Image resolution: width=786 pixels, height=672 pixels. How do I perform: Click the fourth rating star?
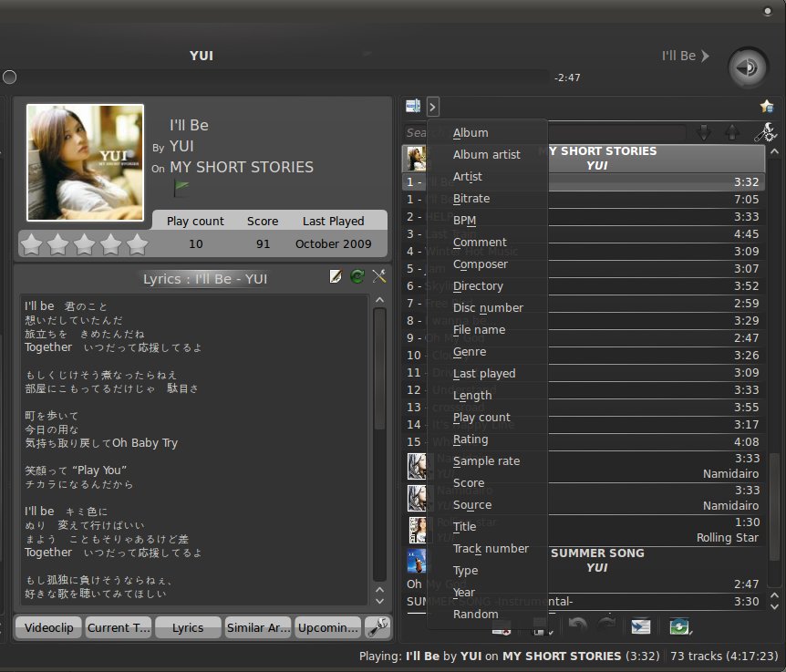pos(110,244)
